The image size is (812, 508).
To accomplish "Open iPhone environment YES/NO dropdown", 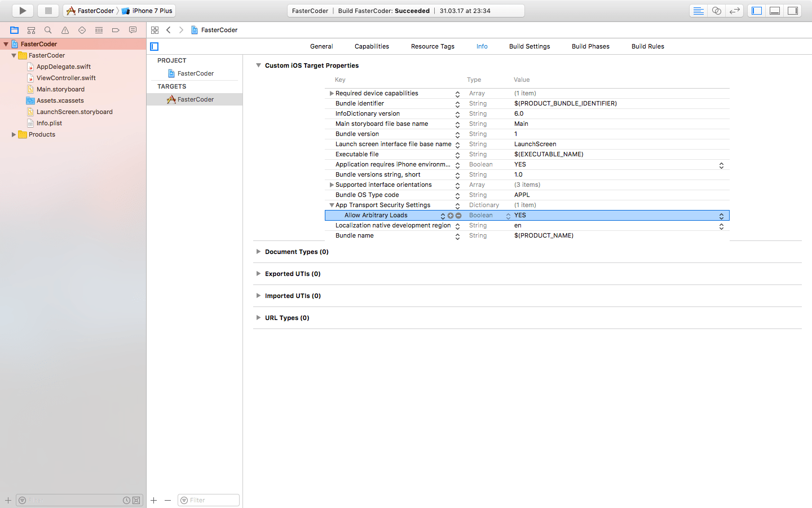I will [x=721, y=165].
